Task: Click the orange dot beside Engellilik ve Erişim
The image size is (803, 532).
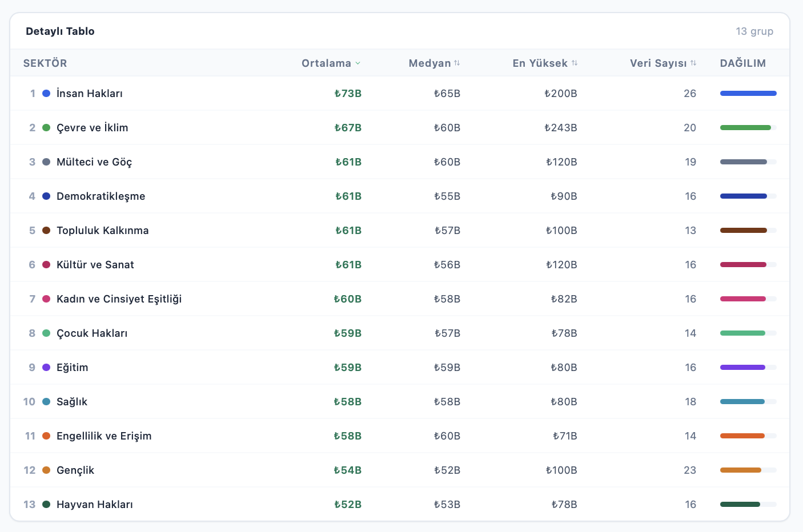Action: click(x=46, y=436)
